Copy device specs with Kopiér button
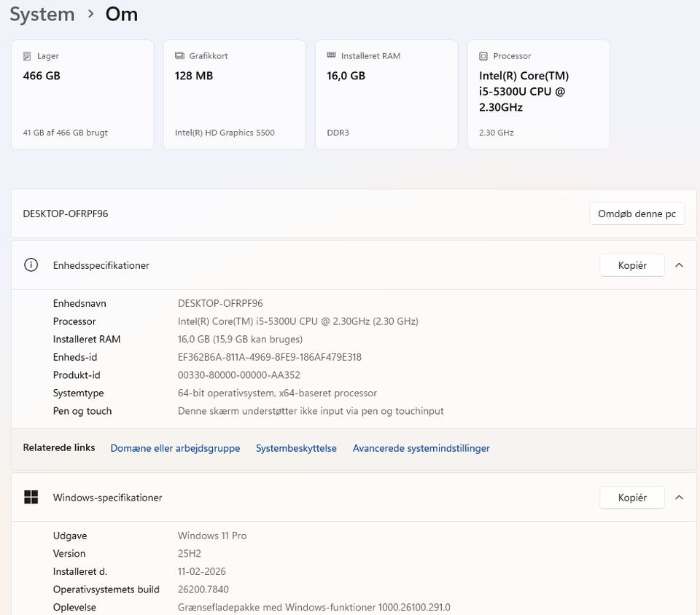The image size is (700, 615). click(631, 265)
